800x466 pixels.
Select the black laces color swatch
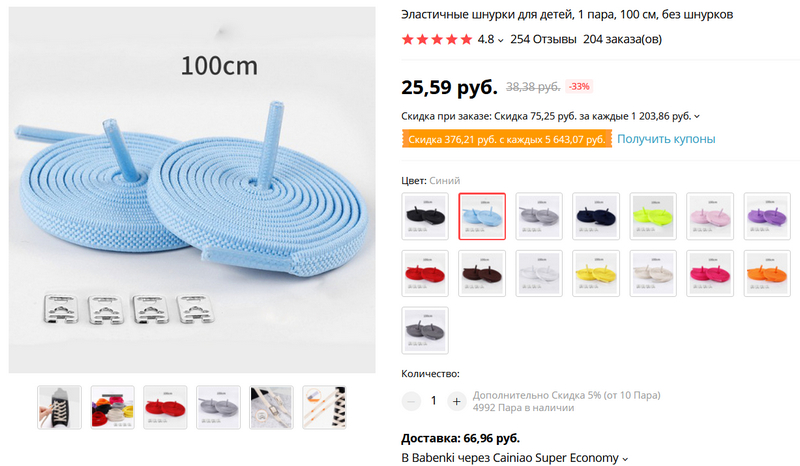(x=425, y=216)
